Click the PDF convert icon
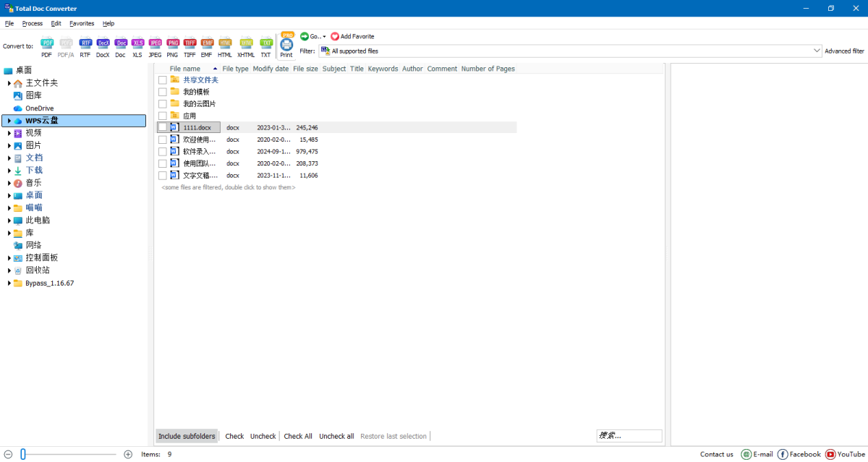Image resolution: width=868 pixels, height=462 pixels. coord(47,45)
